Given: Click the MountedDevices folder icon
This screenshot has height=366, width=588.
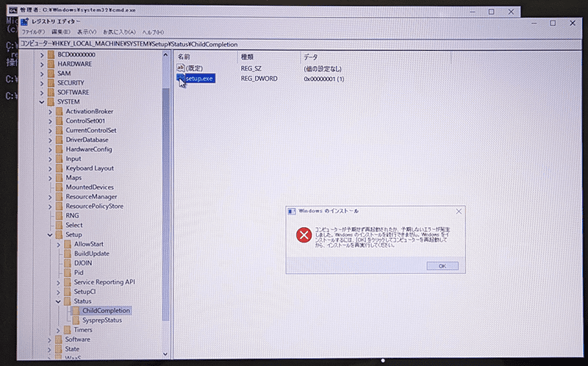Looking at the screenshot, I should coord(60,187).
